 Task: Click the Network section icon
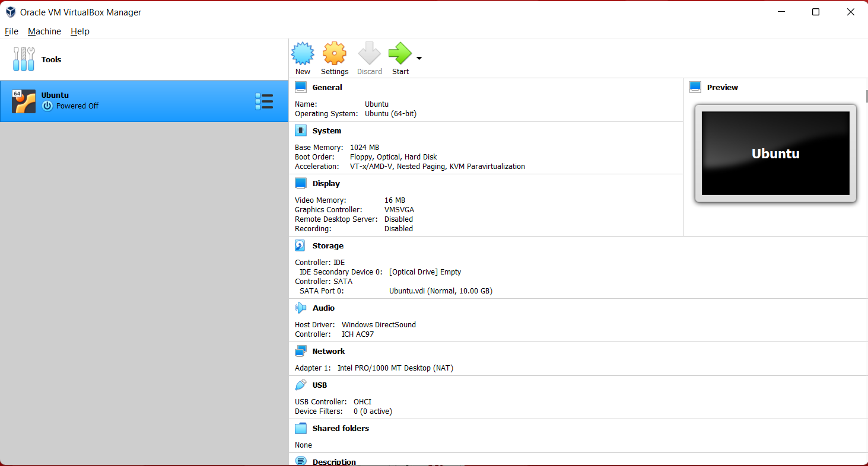pyautogui.click(x=300, y=350)
